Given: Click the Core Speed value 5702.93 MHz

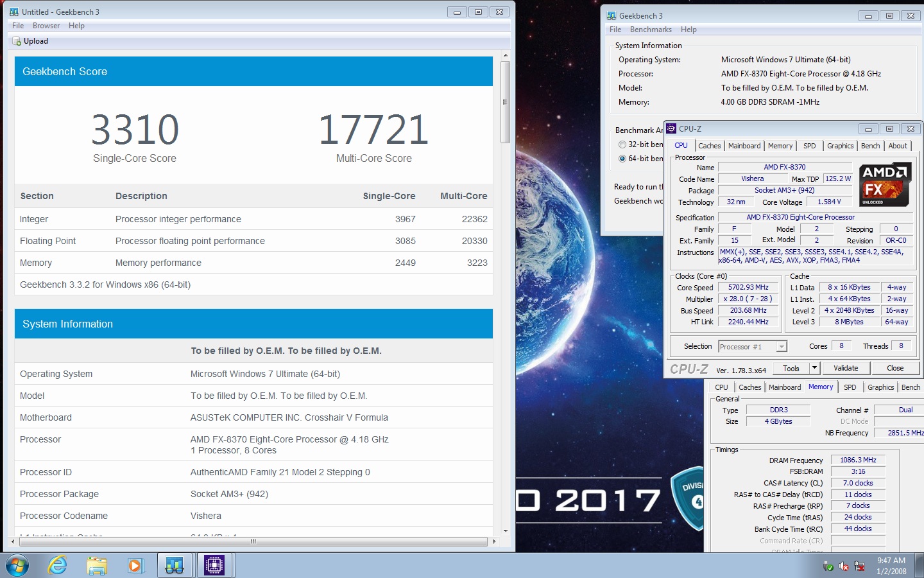Looking at the screenshot, I should (x=748, y=288).
